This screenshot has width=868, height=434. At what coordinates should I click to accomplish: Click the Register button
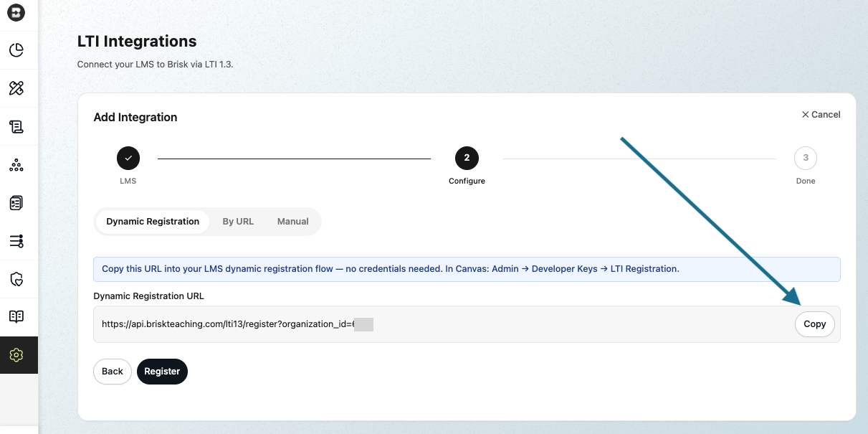click(x=162, y=372)
